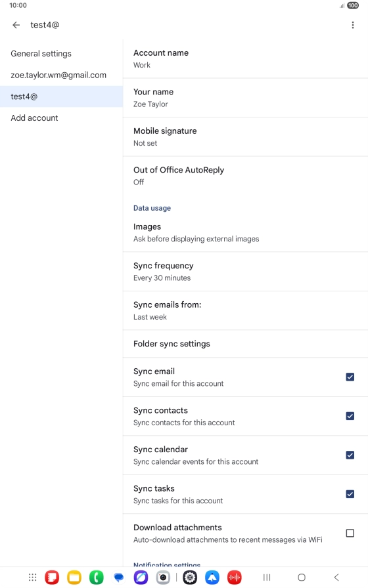Uncheck the Sync email checkbox
Image resolution: width=368 pixels, height=588 pixels.
(350, 377)
